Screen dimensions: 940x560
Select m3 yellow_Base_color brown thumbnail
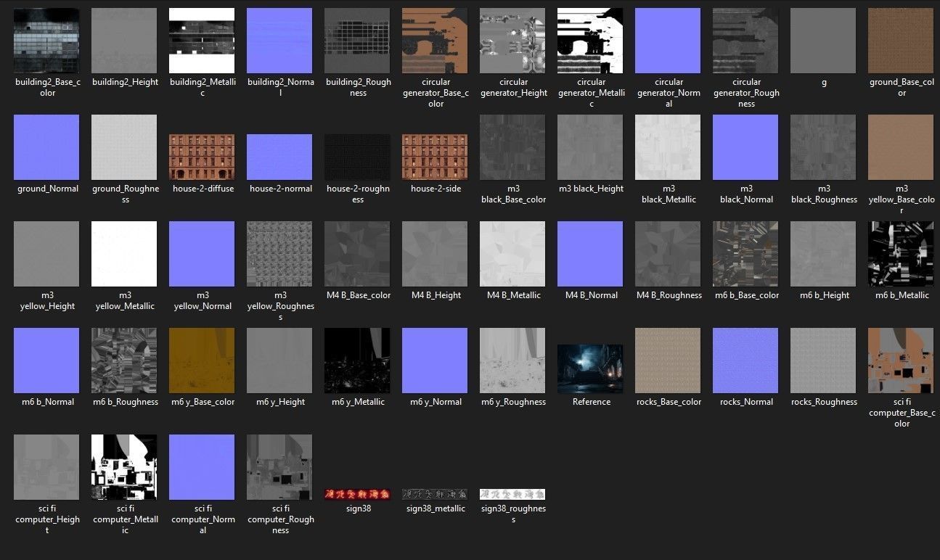901,147
